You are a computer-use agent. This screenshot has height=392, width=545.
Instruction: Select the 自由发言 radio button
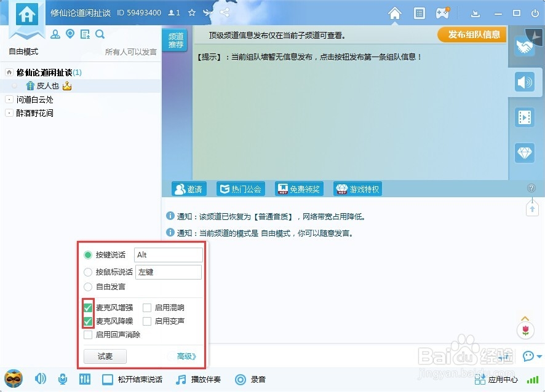point(87,287)
